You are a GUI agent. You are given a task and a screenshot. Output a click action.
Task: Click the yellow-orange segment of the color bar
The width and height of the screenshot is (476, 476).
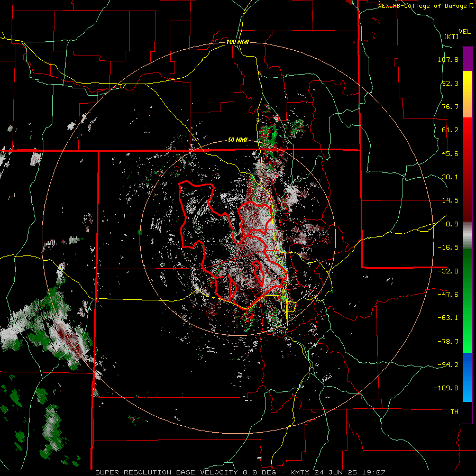467,94
